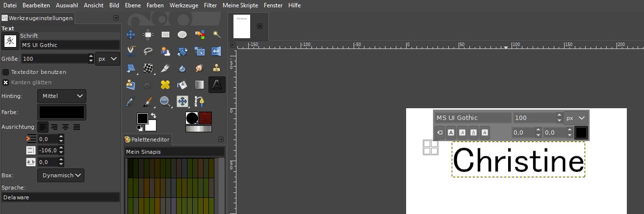Select the Heal tool bandage icon
The image size is (644, 214).
coord(165,85)
